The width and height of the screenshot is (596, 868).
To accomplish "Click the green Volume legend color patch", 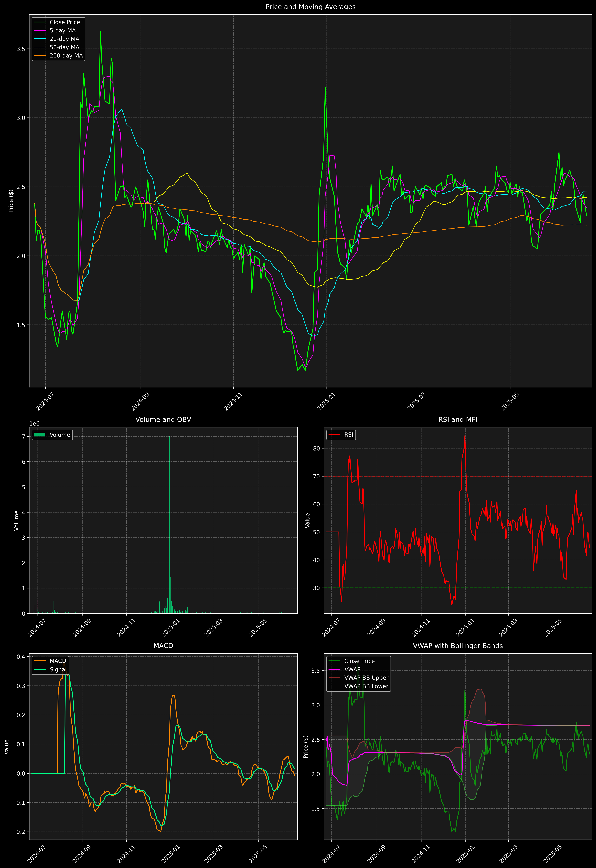I will pyautogui.click(x=40, y=435).
